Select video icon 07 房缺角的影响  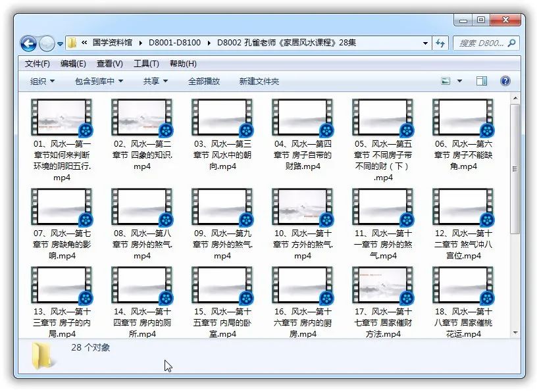click(61, 207)
